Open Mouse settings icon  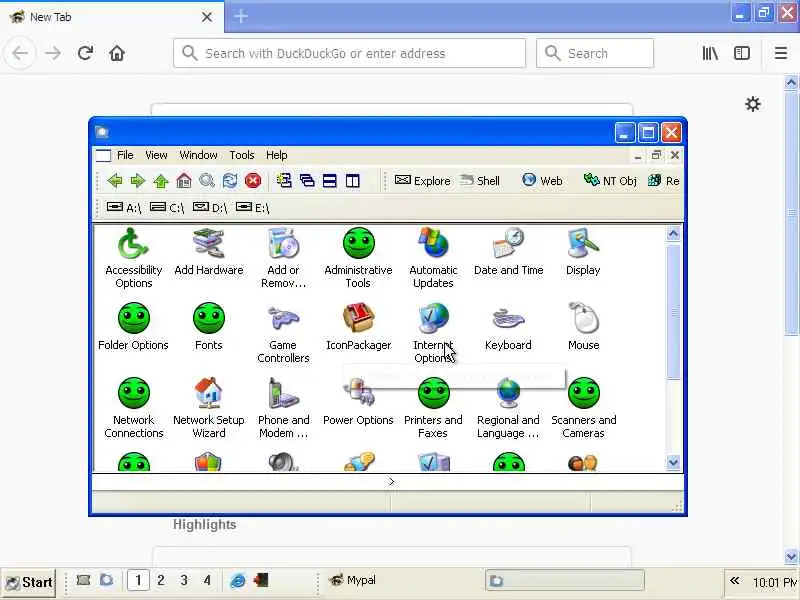[583, 327]
